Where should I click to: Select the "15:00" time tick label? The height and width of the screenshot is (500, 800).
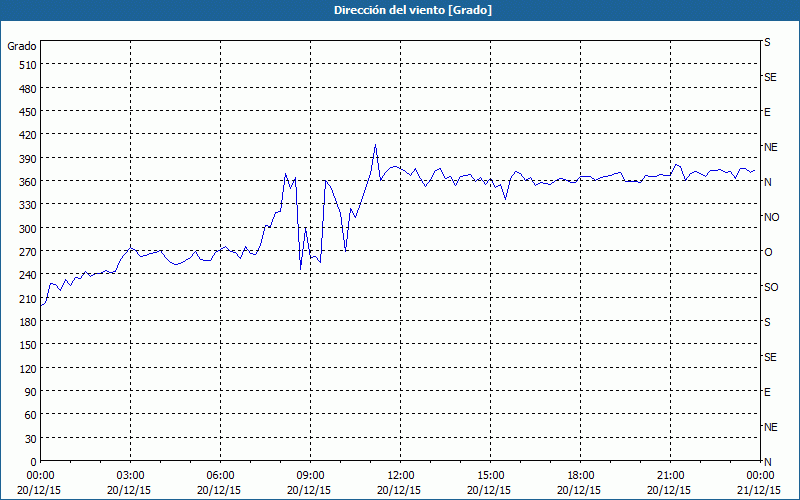tap(490, 476)
